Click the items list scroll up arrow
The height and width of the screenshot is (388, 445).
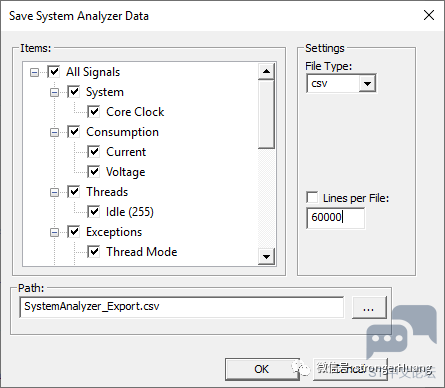pyautogui.click(x=266, y=71)
